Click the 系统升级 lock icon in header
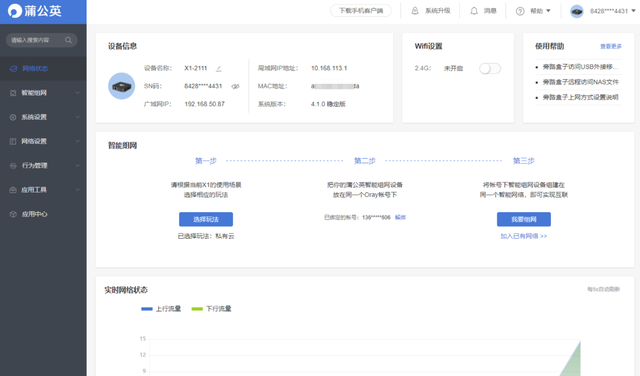 (x=415, y=11)
